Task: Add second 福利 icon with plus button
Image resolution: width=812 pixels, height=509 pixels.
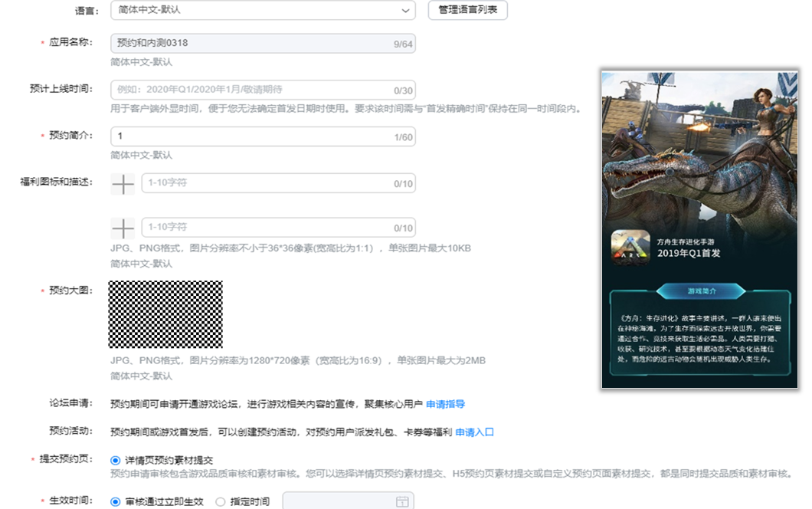Action: tap(123, 228)
